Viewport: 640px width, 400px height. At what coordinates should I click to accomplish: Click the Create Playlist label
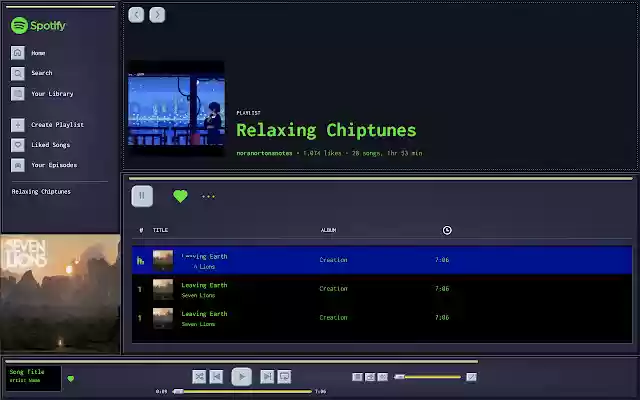click(57, 125)
